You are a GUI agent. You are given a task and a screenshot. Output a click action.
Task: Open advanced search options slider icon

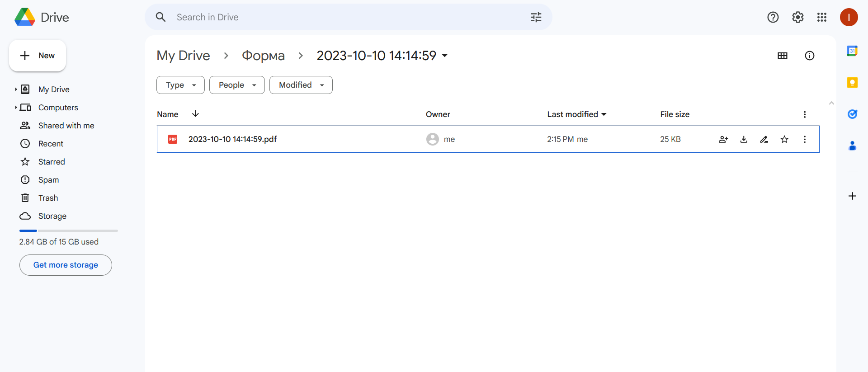pyautogui.click(x=536, y=17)
